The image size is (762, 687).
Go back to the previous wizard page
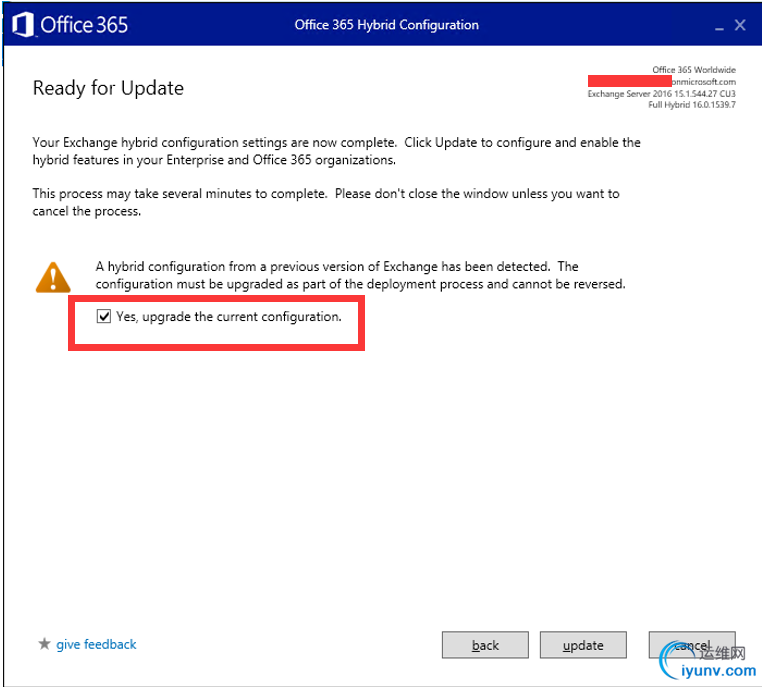point(485,645)
